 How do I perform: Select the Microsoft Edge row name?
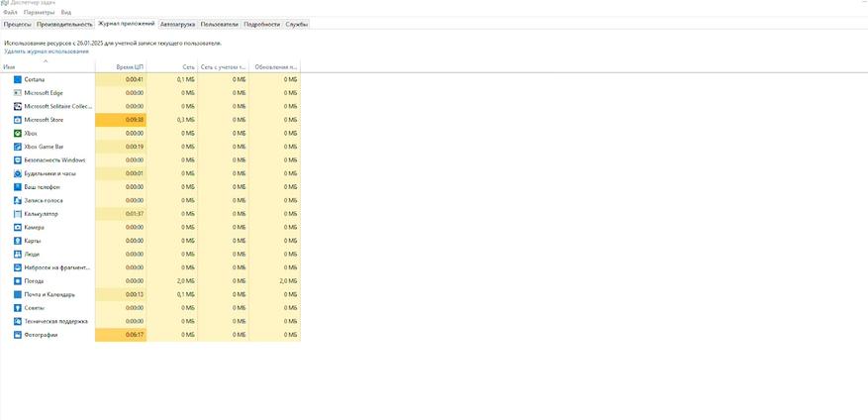pos(44,92)
